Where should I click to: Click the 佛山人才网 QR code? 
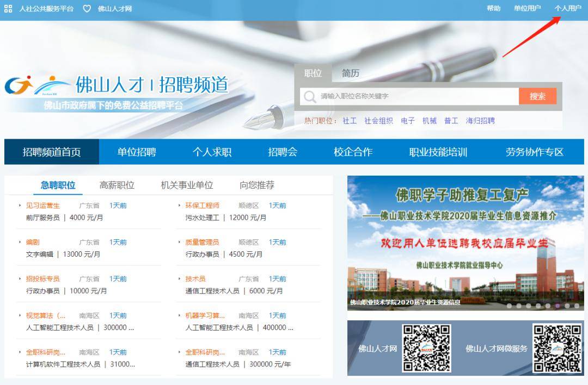point(426,349)
